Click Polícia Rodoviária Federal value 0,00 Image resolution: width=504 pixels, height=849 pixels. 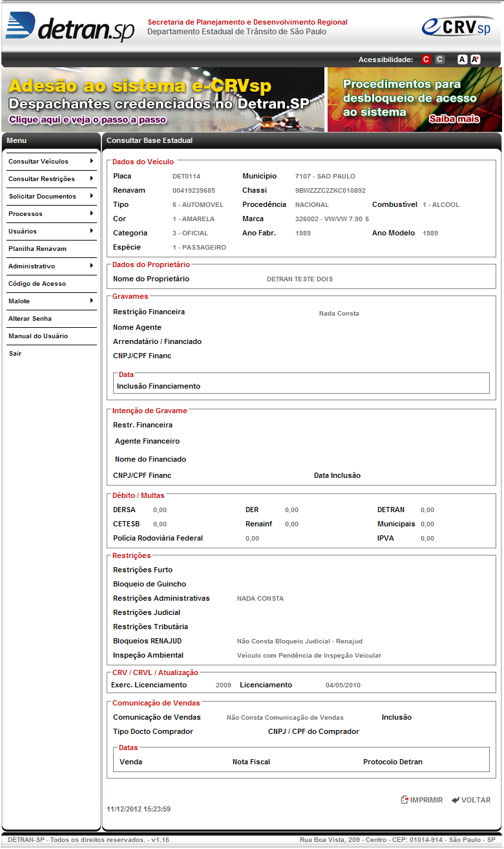[x=252, y=539]
